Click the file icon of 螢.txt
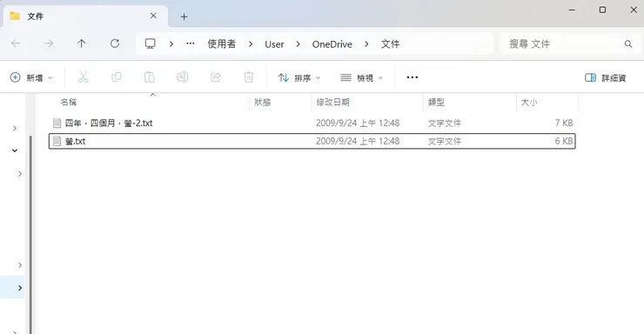 coord(57,141)
